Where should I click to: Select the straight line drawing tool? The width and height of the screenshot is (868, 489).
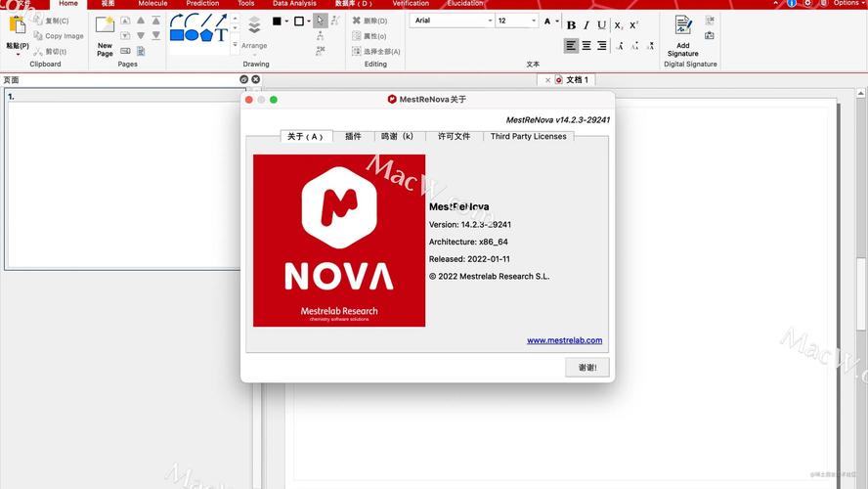pos(206,22)
